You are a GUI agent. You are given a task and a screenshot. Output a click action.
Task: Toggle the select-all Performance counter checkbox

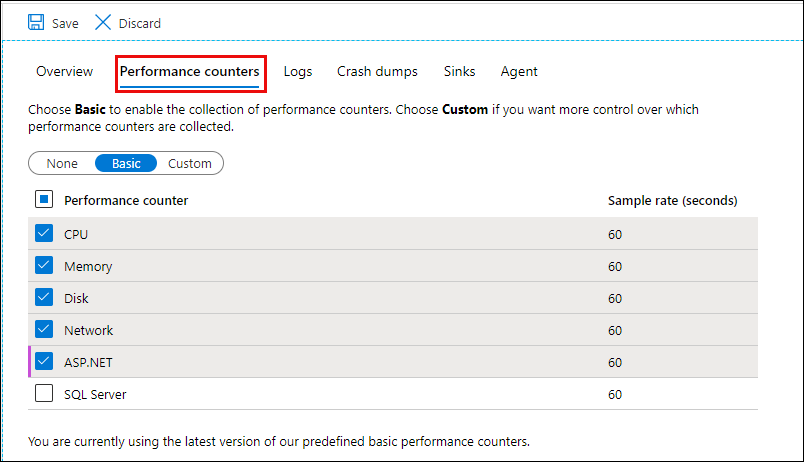click(44, 200)
